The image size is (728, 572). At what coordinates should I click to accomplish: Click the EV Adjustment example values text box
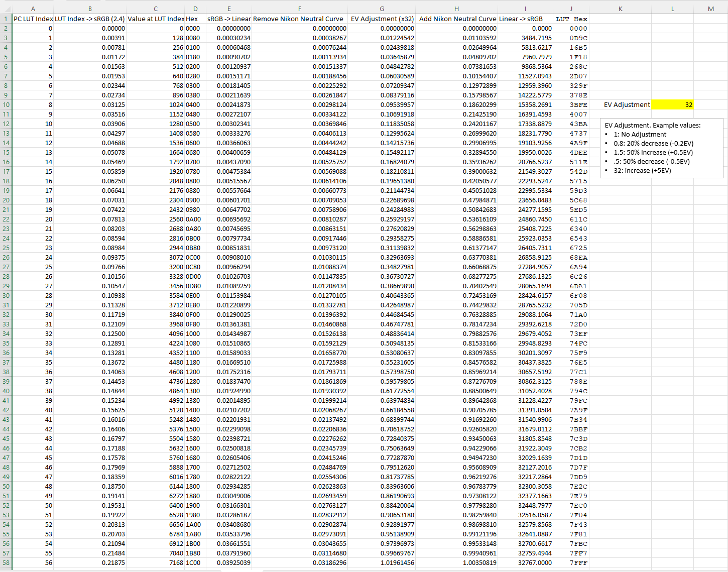[x=661, y=148]
